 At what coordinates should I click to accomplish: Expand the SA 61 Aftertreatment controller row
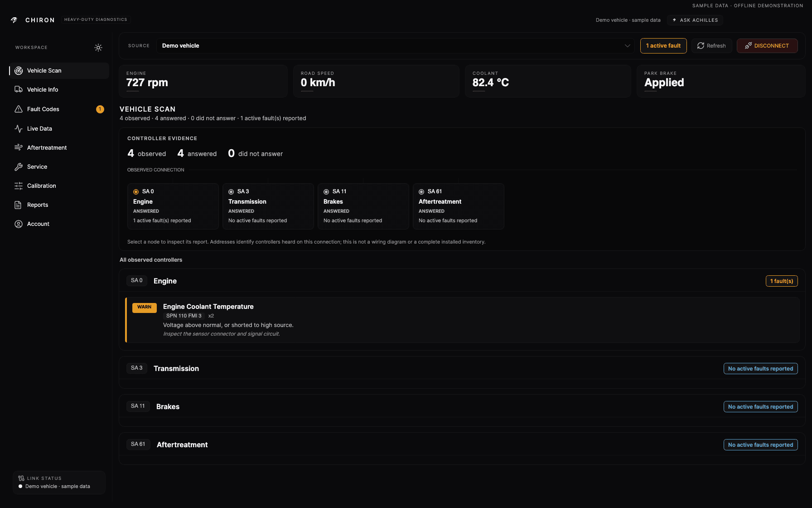pyautogui.click(x=462, y=444)
